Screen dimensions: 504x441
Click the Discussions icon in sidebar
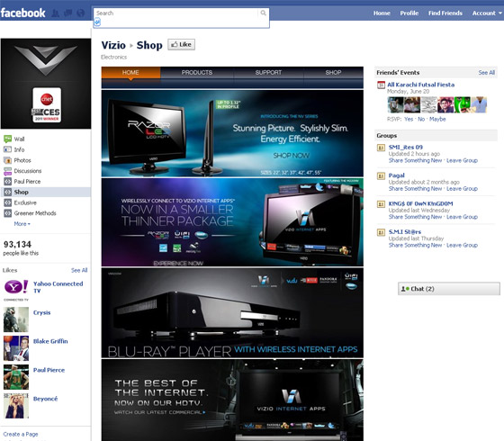[x=7, y=171]
